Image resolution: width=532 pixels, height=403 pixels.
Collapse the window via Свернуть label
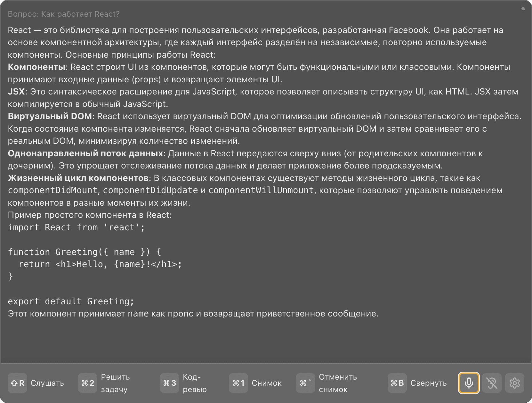pyautogui.click(x=428, y=383)
